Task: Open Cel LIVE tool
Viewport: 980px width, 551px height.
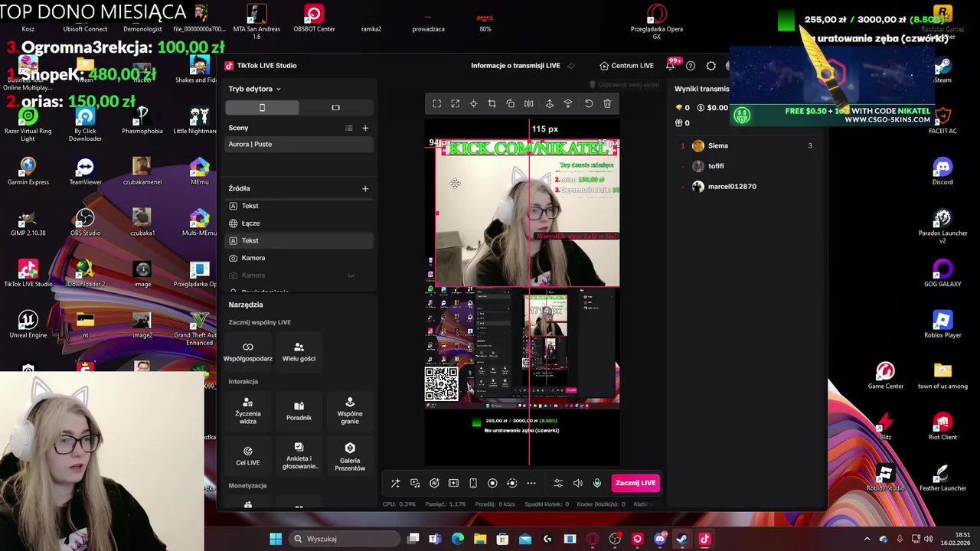Action: pos(247,456)
